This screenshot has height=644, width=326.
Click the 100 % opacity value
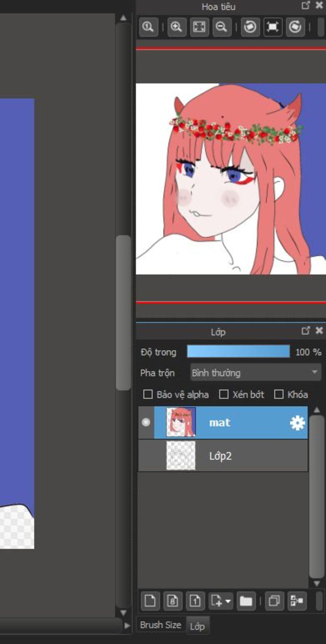308,352
